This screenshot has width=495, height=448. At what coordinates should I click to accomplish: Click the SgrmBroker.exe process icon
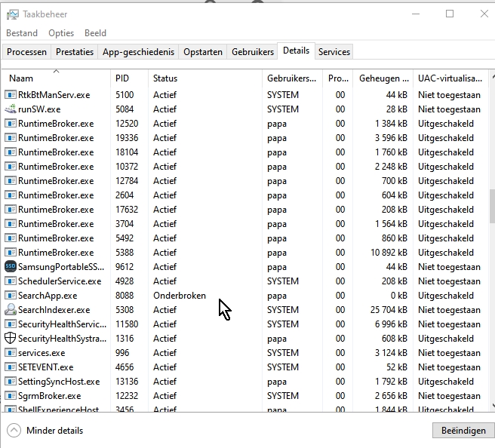pyautogui.click(x=11, y=396)
